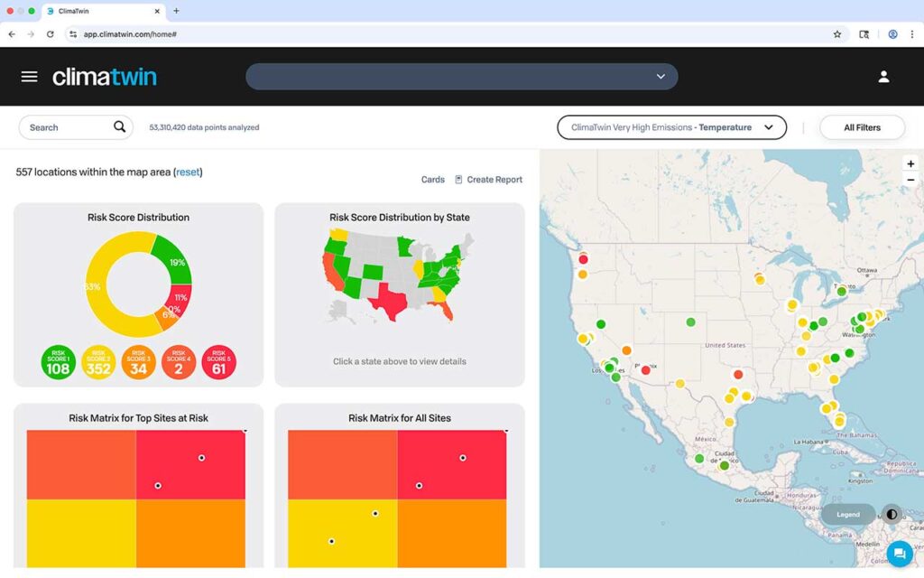924x578 pixels.
Task: Zoom out of the map using the minus icon
Action: click(x=910, y=180)
